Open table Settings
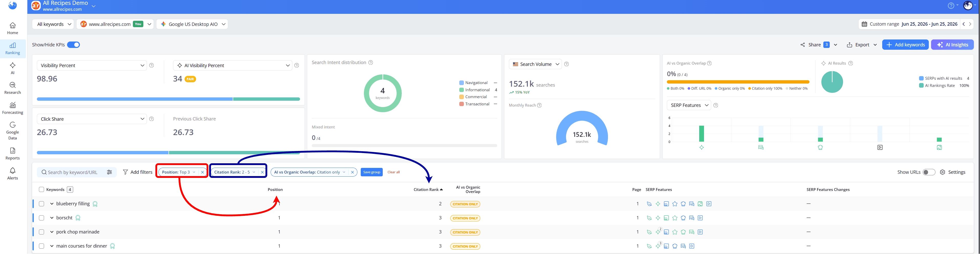This screenshot has height=254, width=980. (953, 172)
